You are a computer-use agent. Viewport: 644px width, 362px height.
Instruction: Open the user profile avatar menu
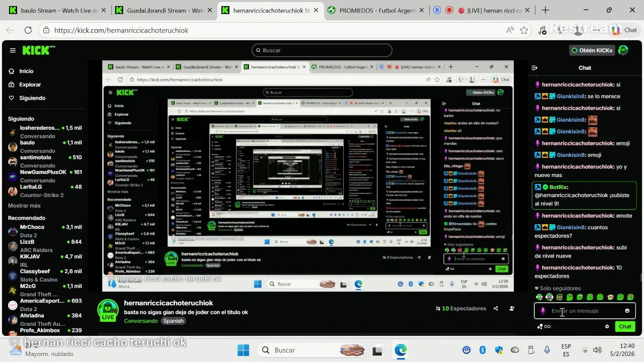[623, 50]
